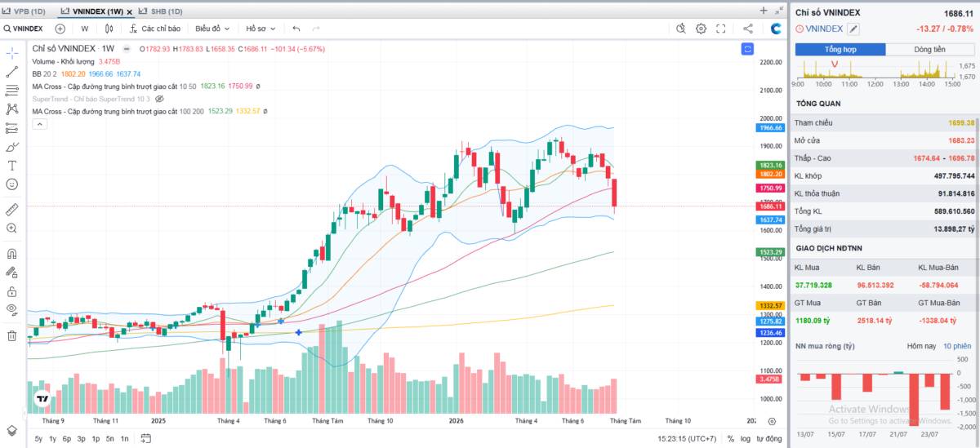Select the emoji sticker tool

(x=11, y=184)
